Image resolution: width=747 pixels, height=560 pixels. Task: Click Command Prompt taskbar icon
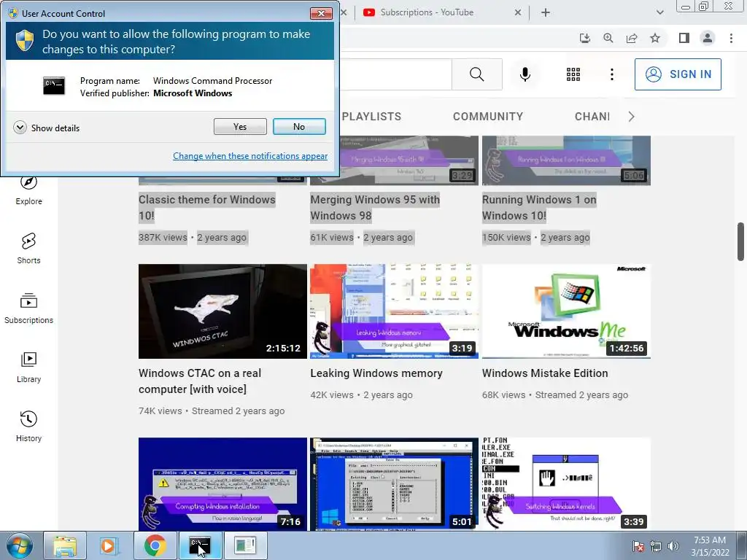coord(200,545)
